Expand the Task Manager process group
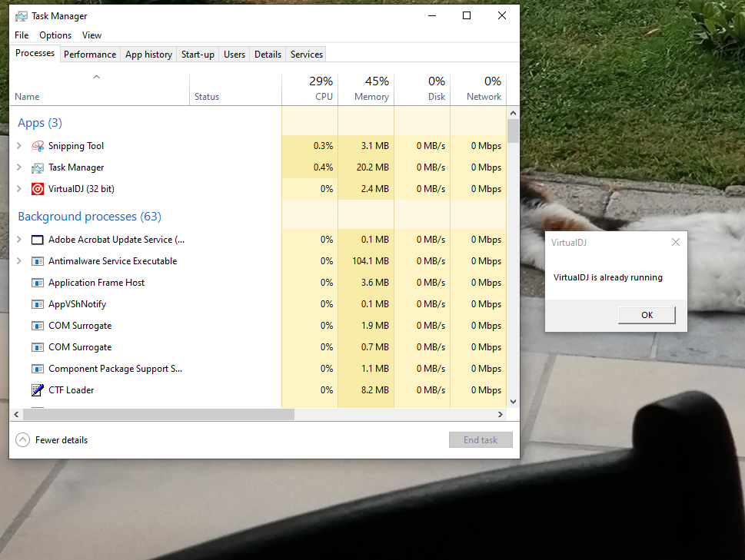Viewport: 745px width, 560px height. click(19, 167)
